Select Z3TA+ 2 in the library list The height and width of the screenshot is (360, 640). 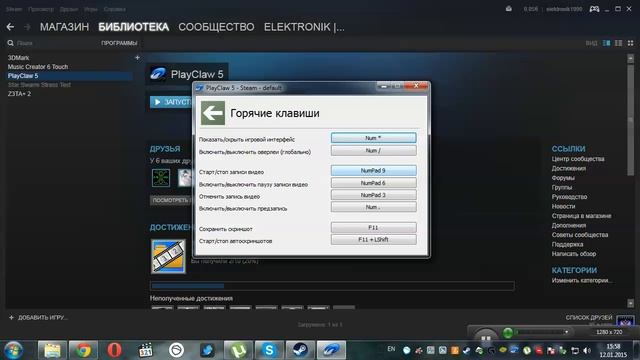[x=19, y=93]
